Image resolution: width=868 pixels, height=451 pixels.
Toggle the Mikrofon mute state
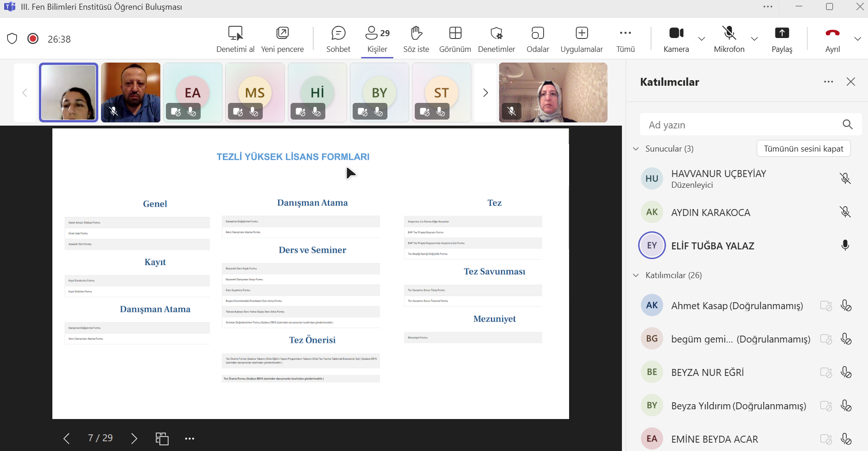[729, 39]
